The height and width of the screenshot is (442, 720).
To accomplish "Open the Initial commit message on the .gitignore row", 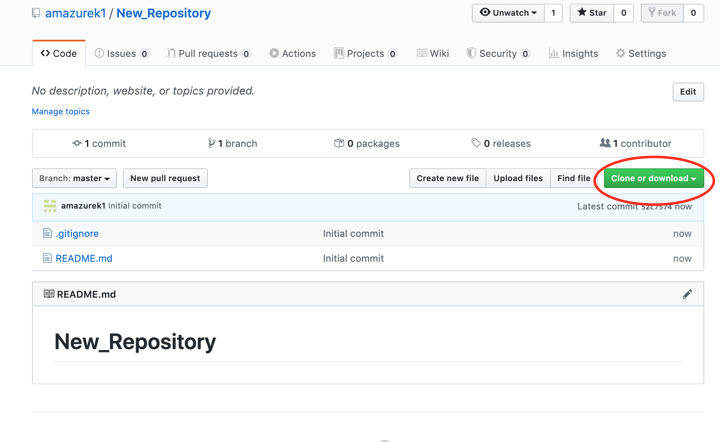I will tap(353, 234).
